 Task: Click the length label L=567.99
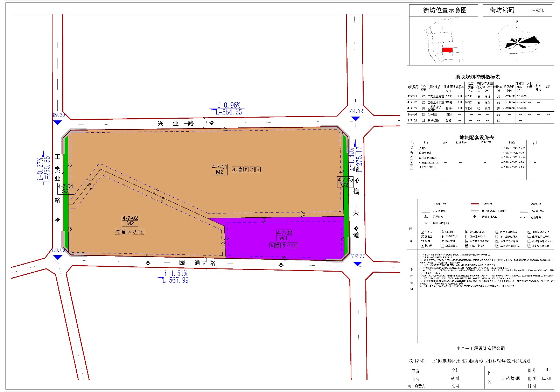click(175, 280)
